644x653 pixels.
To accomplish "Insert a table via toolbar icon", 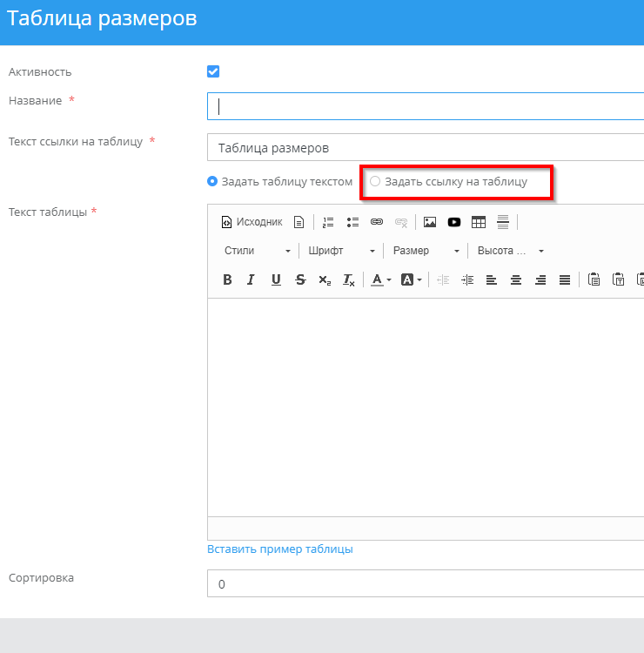I will point(478,222).
